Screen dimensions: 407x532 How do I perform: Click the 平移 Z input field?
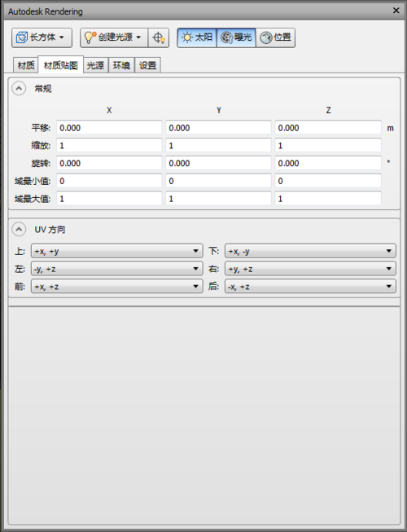pos(328,128)
